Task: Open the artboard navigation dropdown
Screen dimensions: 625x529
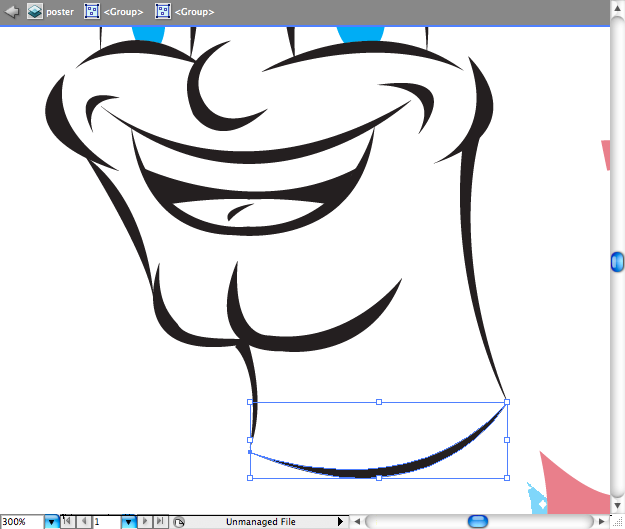Action: coord(128,521)
